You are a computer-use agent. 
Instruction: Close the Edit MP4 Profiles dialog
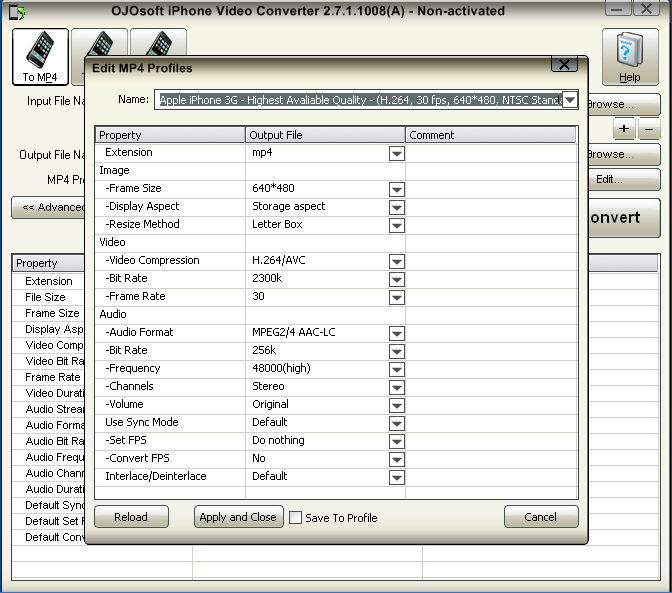pos(564,64)
